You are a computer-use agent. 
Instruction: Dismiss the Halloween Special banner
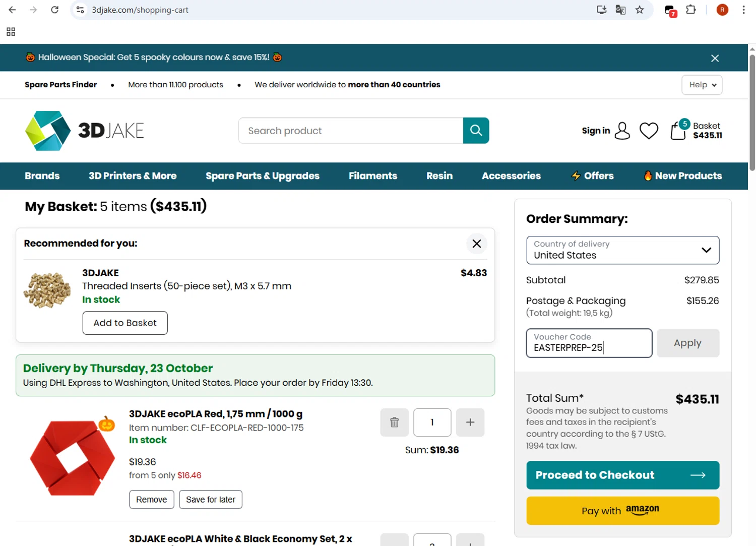point(715,58)
